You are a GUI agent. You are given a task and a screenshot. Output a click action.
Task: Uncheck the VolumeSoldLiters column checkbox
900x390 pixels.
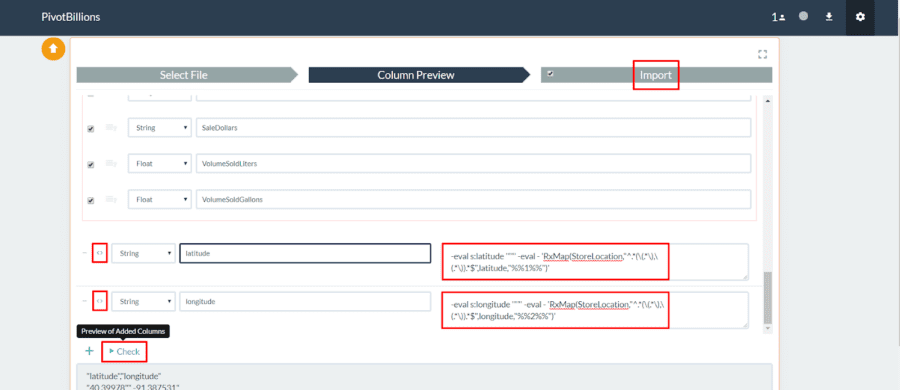(90, 165)
